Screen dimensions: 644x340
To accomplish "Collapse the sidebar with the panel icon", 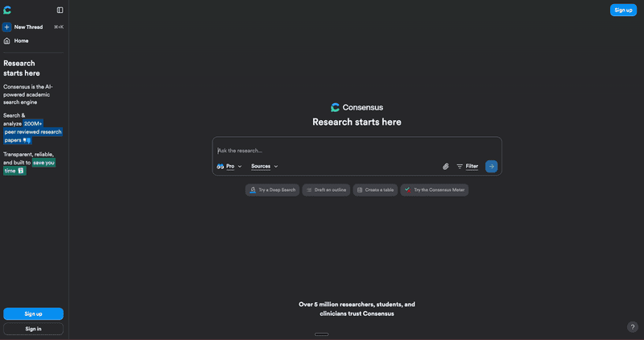I will coord(60,10).
